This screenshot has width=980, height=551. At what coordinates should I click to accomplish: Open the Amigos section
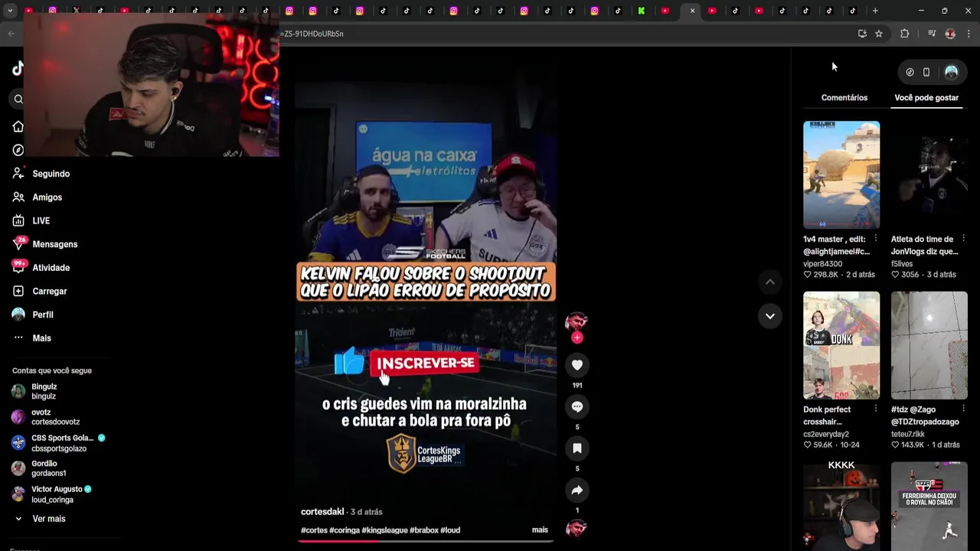[47, 197]
